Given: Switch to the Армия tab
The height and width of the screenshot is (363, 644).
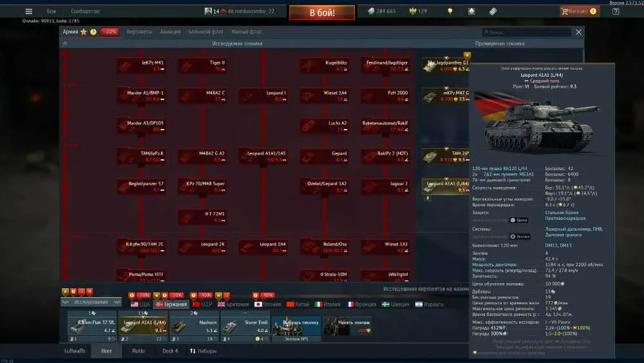Looking at the screenshot, I should (70, 32).
